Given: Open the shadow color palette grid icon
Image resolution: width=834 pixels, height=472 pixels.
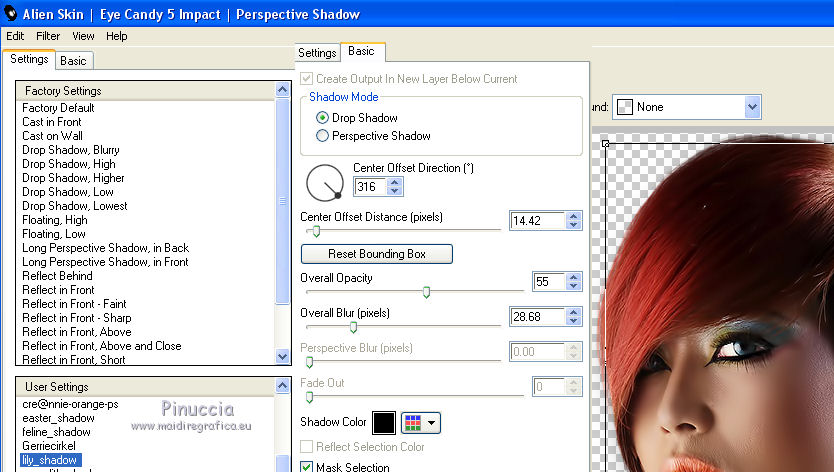Looking at the screenshot, I should click(x=413, y=423).
